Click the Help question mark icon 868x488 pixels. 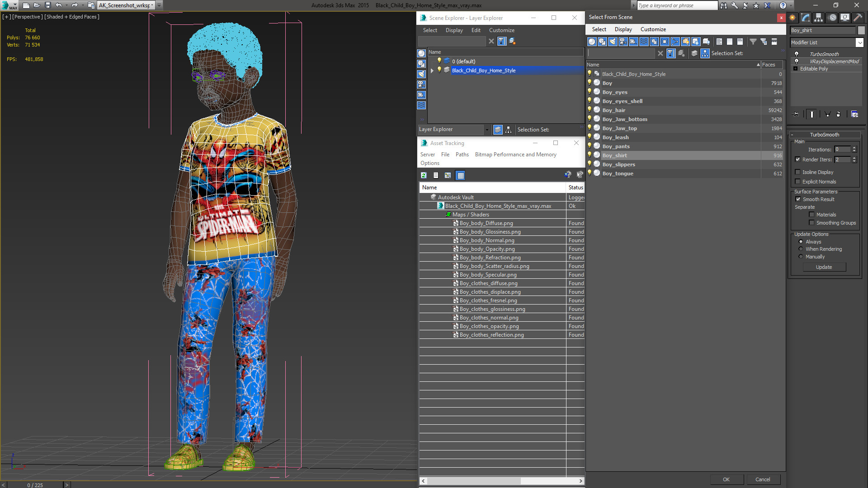click(783, 5)
